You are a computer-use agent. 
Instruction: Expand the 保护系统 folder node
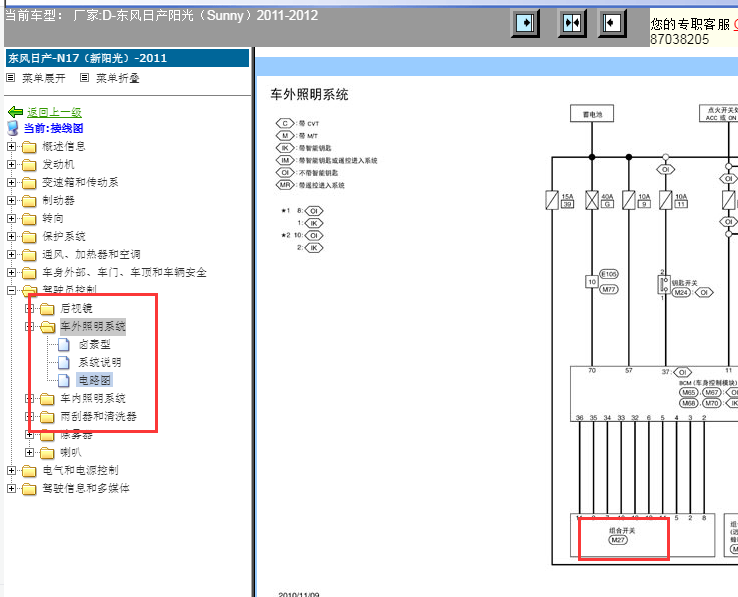(11, 236)
